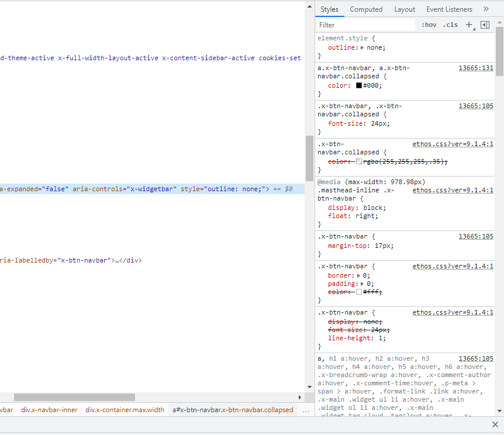Show more tabs with the double chevron
This screenshot has width=504, height=435.
coord(486,9)
